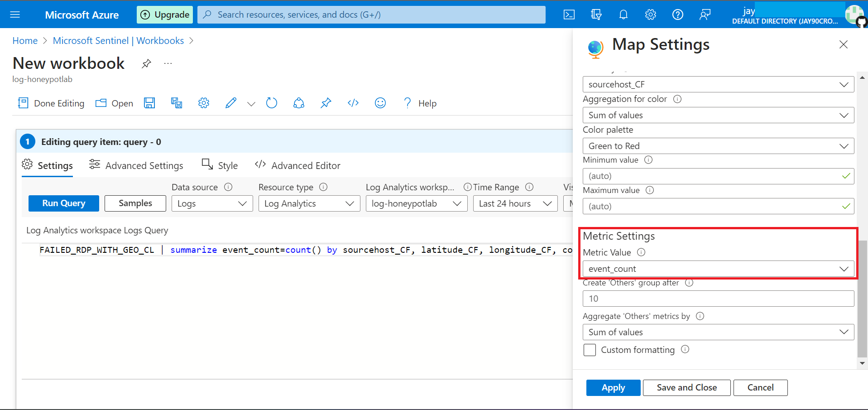This screenshot has height=410, width=868.
Task: Click the Map Settings scrollbar up arrow
Action: 862,78
